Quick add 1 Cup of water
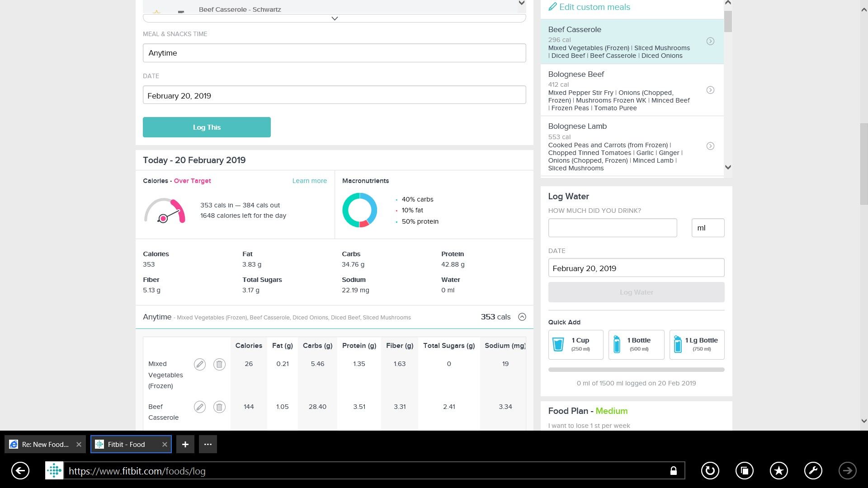Image resolution: width=868 pixels, height=488 pixels. pyautogui.click(x=576, y=345)
